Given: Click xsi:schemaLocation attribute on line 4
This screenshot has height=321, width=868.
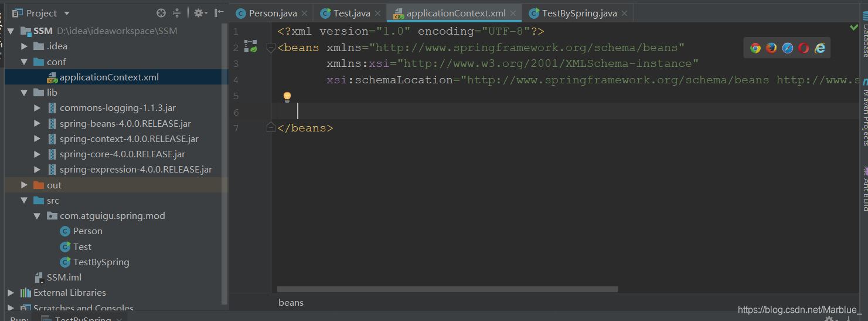Looking at the screenshot, I should point(390,80).
